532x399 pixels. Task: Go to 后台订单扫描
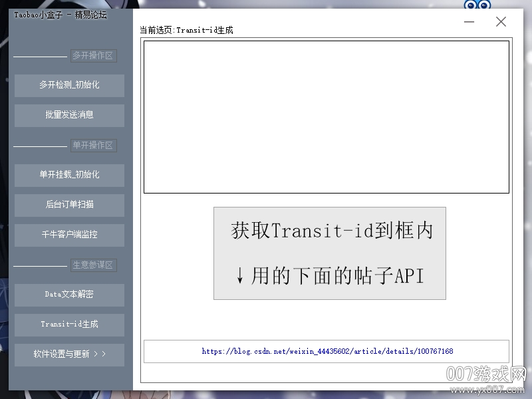(x=69, y=205)
